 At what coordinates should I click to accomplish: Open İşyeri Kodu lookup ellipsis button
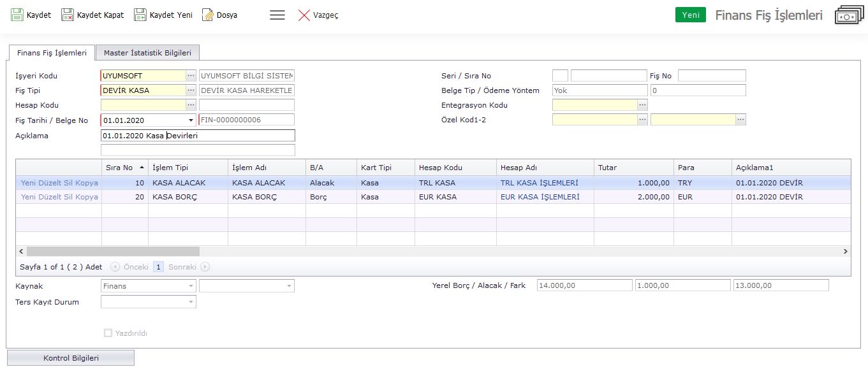point(191,76)
